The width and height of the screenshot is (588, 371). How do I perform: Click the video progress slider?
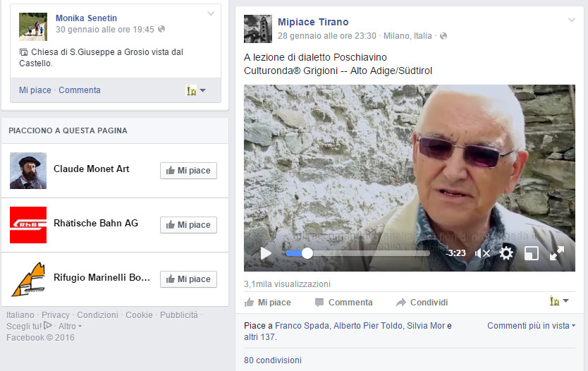(x=357, y=253)
